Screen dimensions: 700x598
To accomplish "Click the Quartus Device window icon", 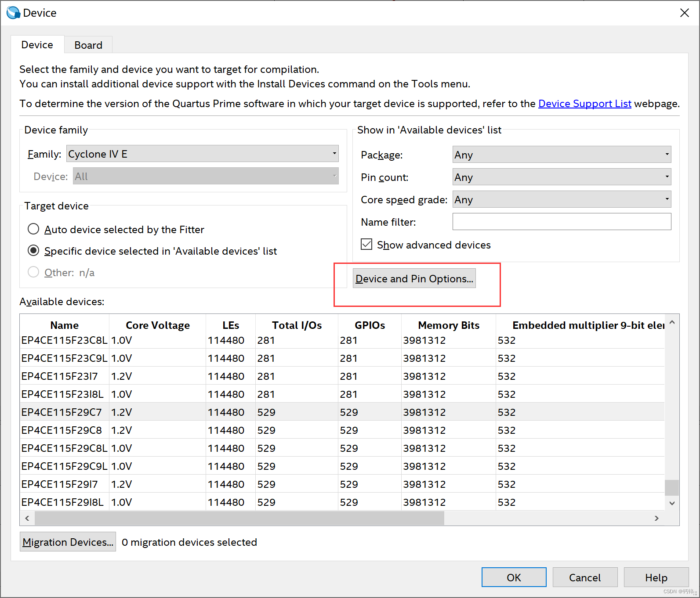I will [x=14, y=13].
